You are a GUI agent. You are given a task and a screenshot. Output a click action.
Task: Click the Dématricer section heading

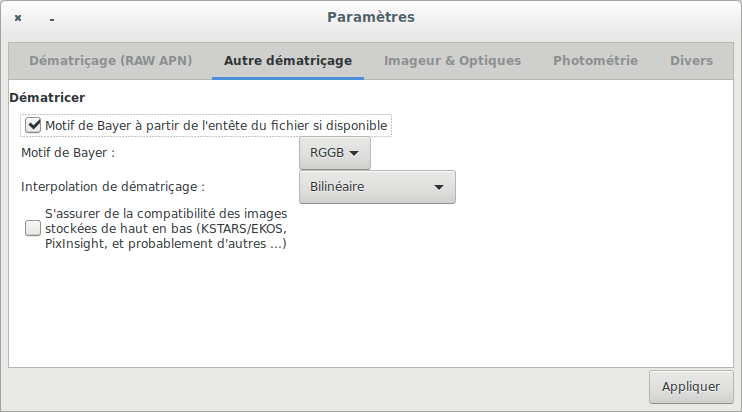click(47, 98)
